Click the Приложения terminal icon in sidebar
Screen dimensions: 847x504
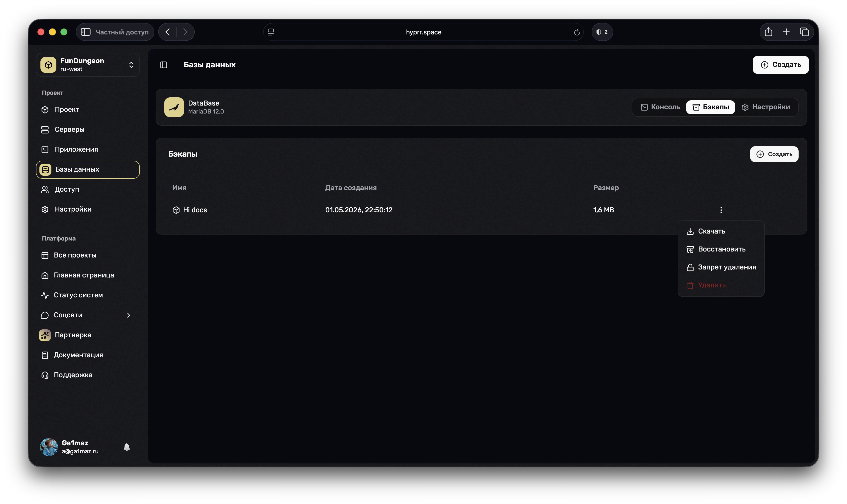click(45, 149)
